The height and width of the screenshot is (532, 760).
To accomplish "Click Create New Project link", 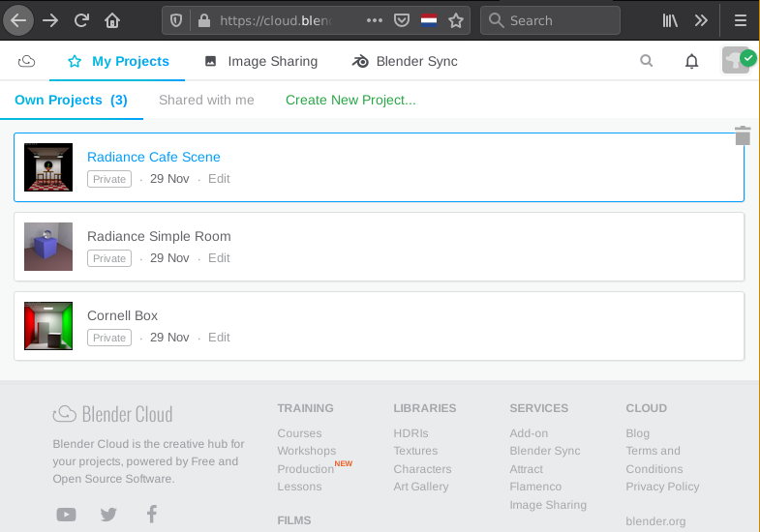I will (350, 100).
